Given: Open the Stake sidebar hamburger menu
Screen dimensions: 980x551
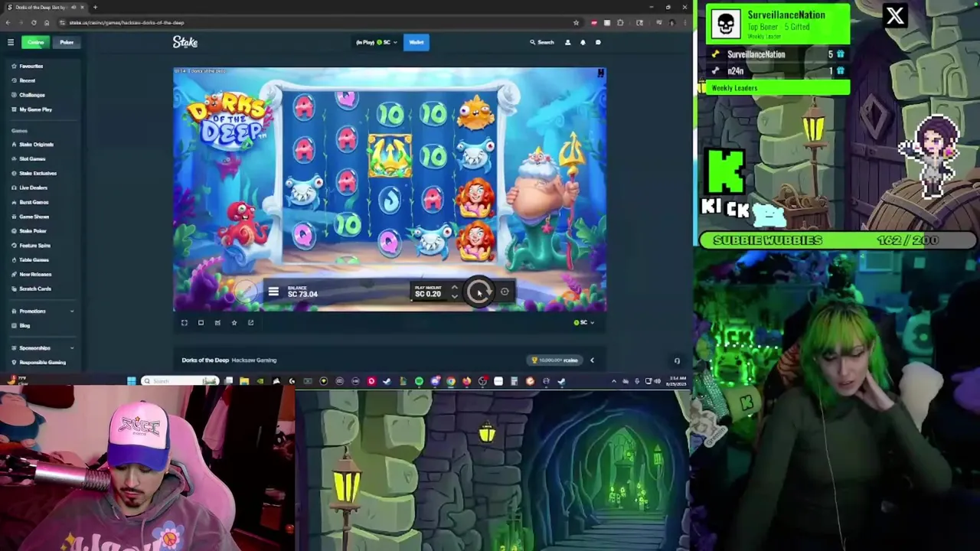Looking at the screenshot, I should tap(11, 42).
